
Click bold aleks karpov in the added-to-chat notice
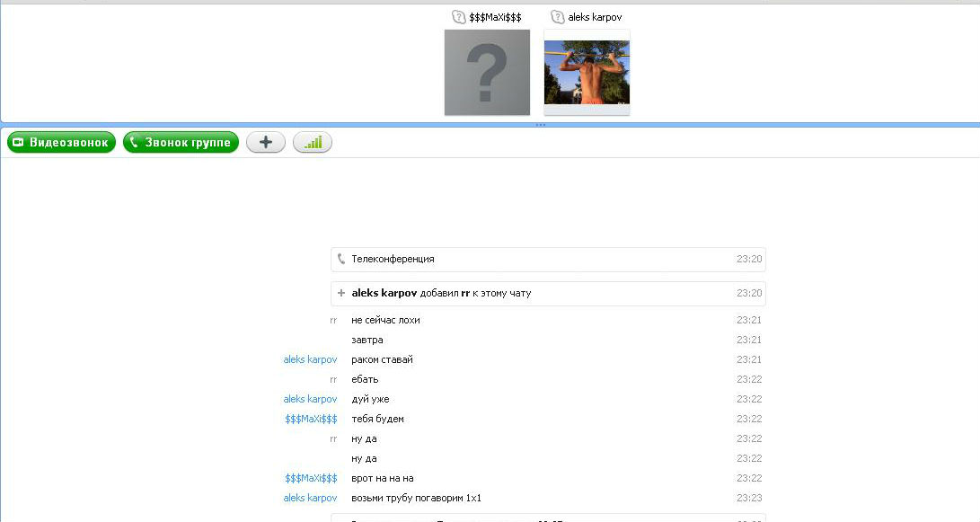pos(384,293)
